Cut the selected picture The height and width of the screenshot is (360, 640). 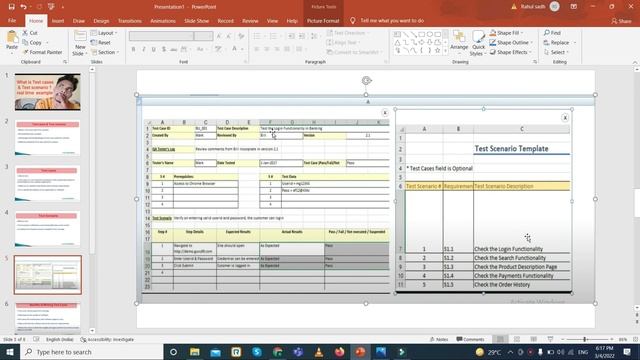tap(30, 33)
